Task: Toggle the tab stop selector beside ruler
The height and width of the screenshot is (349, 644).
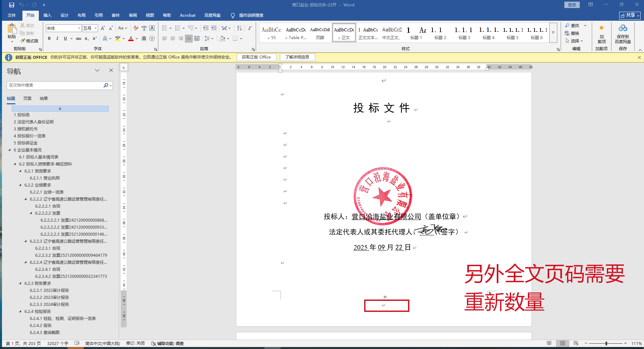Action: (x=124, y=67)
